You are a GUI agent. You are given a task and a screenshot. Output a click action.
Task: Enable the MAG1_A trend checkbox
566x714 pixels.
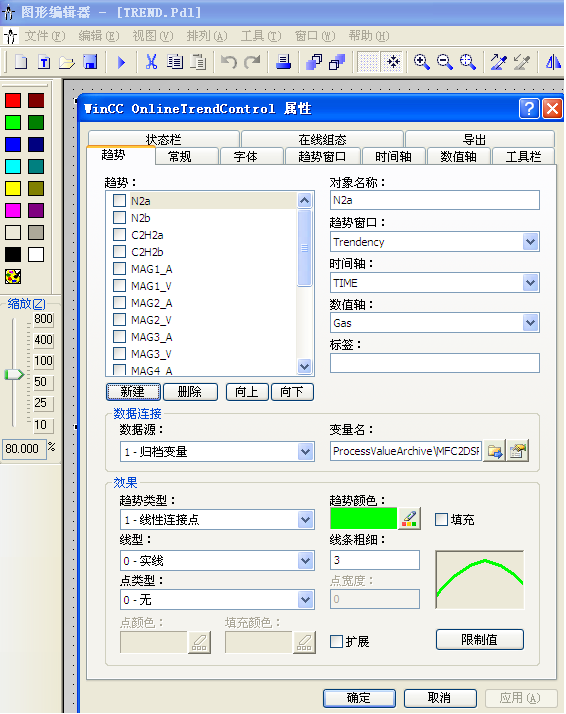click(x=119, y=269)
